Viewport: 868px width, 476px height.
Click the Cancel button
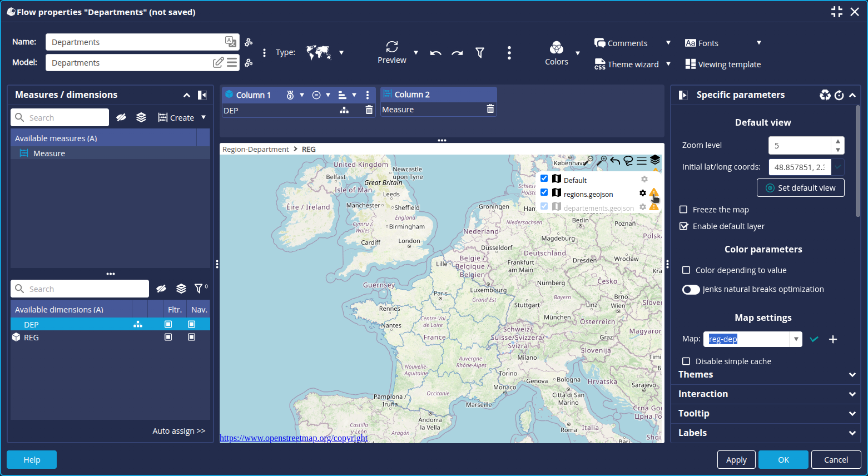click(x=836, y=460)
